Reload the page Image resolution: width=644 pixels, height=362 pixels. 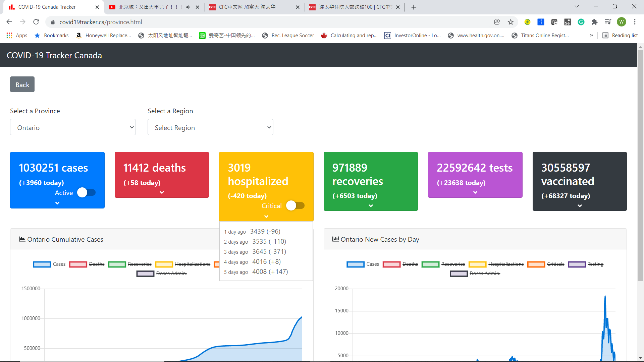(36, 22)
